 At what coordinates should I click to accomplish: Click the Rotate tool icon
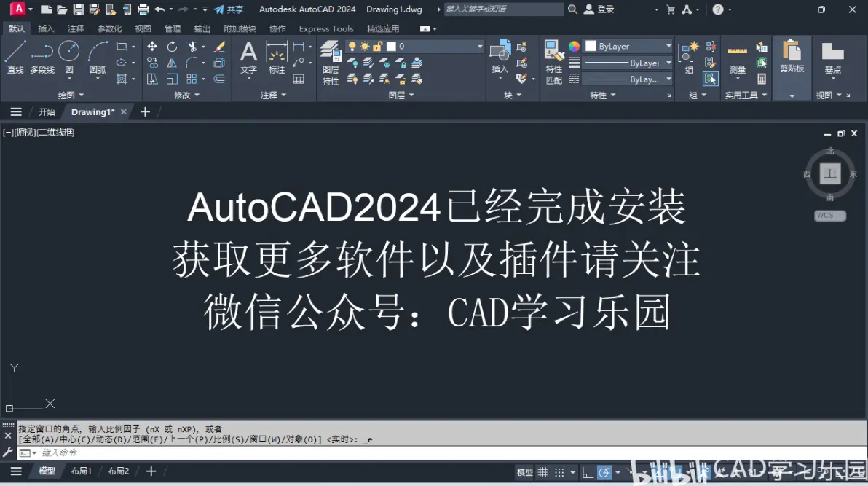(x=172, y=47)
